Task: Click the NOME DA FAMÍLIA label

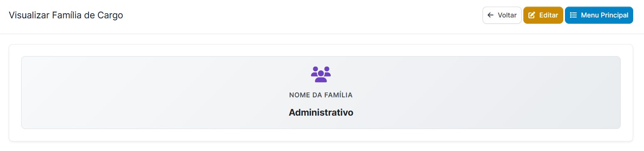Action: (x=321, y=95)
